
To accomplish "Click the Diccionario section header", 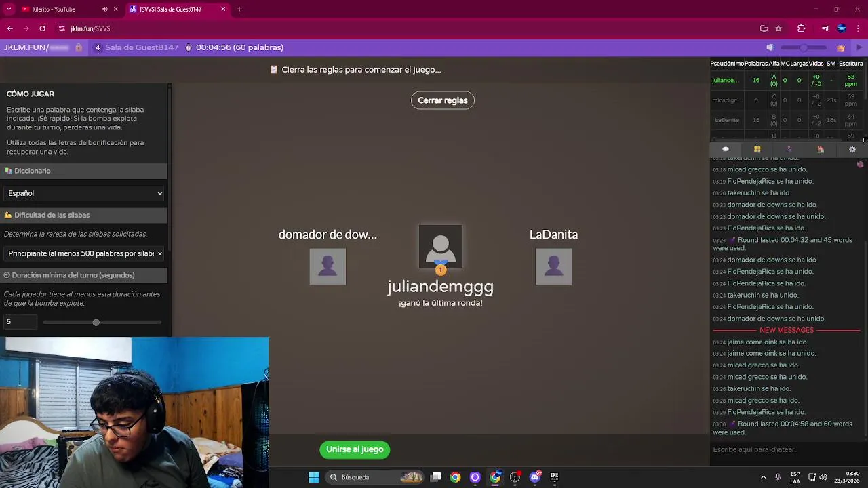I will pos(84,171).
